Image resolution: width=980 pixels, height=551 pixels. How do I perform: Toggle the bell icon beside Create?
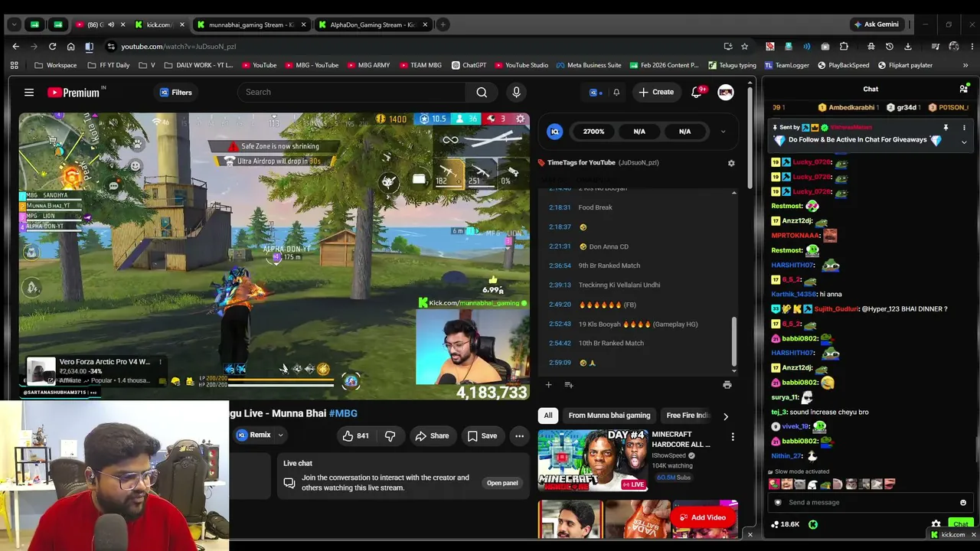click(616, 93)
